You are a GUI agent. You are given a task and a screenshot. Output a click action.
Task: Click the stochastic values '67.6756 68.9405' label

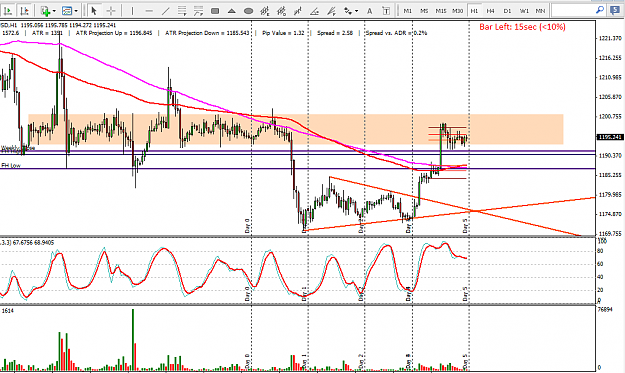tap(33, 242)
